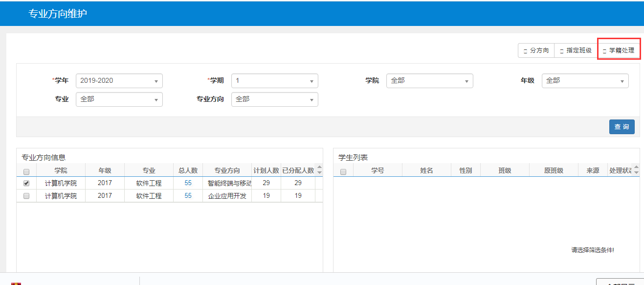Open the 55 总人数 link for 企业应用开发
The image size is (644, 285).
188,196
